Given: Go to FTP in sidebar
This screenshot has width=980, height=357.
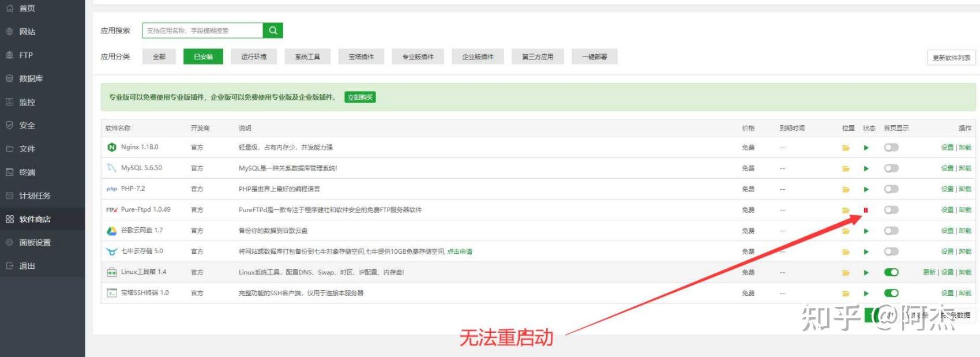Looking at the screenshot, I should (26, 55).
